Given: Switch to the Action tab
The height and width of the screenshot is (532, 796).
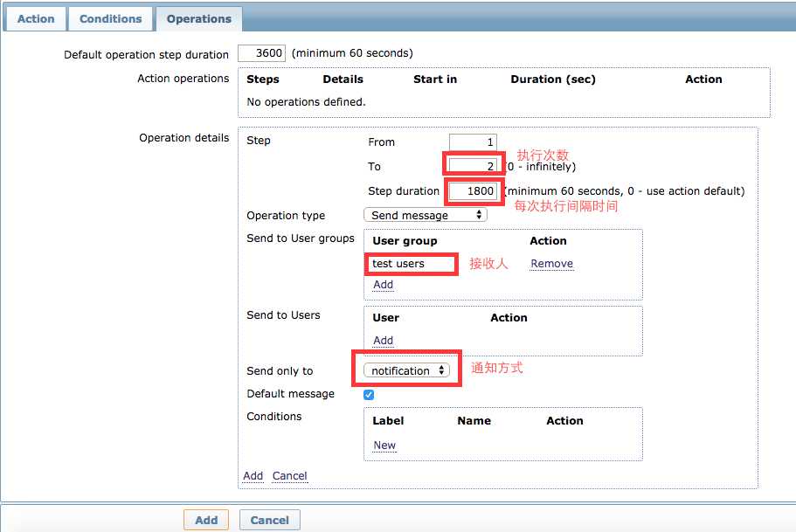Looking at the screenshot, I should (36, 19).
